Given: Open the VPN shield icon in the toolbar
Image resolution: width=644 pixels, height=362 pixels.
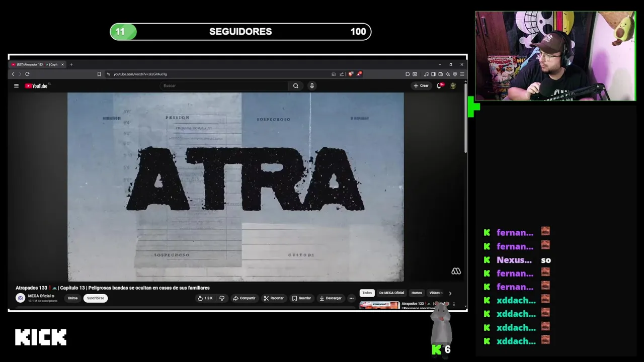Looking at the screenshot, I should coord(455,74).
